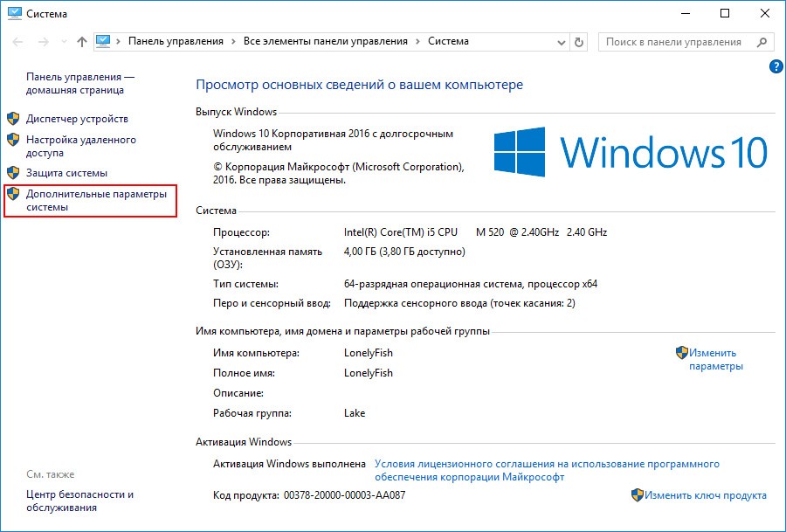Open 'Диспетчер устройств' link

[77, 119]
